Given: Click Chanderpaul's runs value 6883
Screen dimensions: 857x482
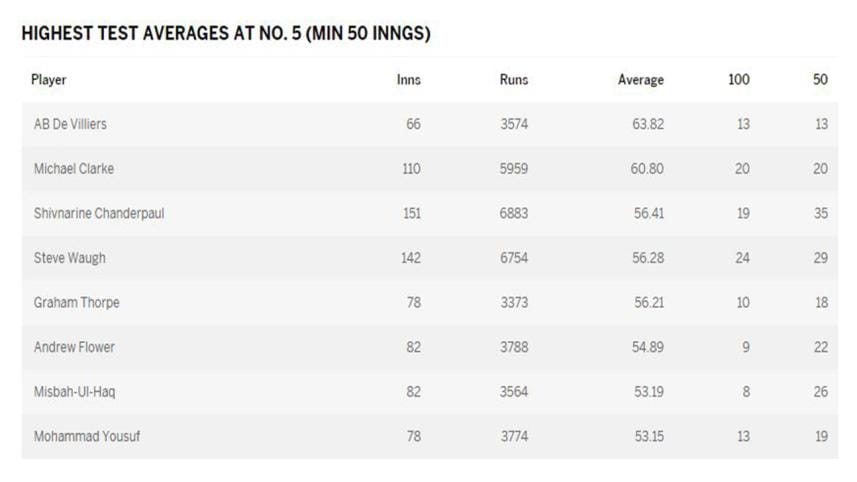Looking at the screenshot, I should click(x=514, y=214).
